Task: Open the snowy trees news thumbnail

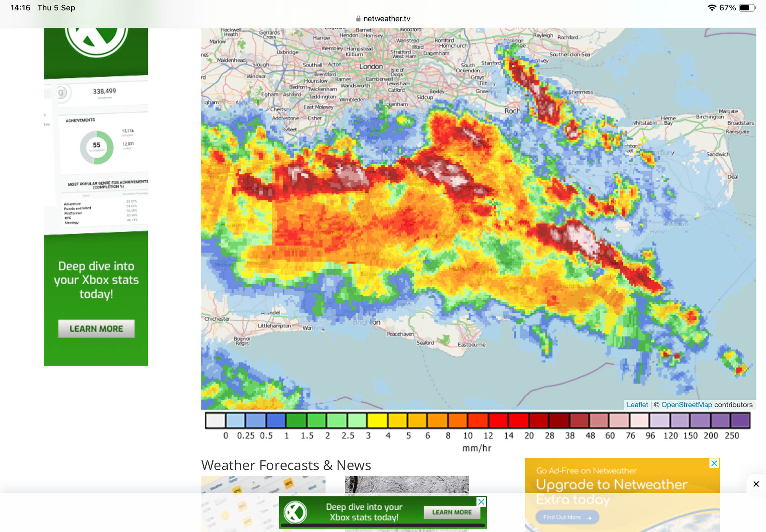Action: pos(407,485)
